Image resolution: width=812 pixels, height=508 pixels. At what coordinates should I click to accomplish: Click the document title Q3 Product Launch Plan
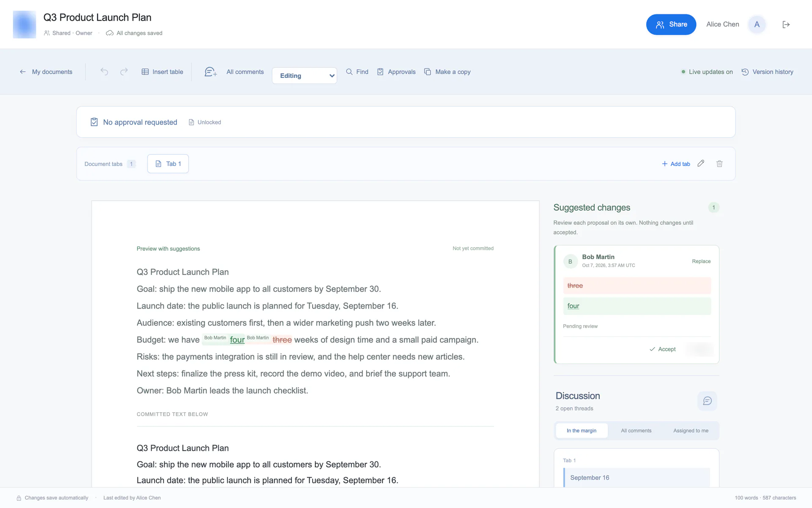click(x=97, y=17)
